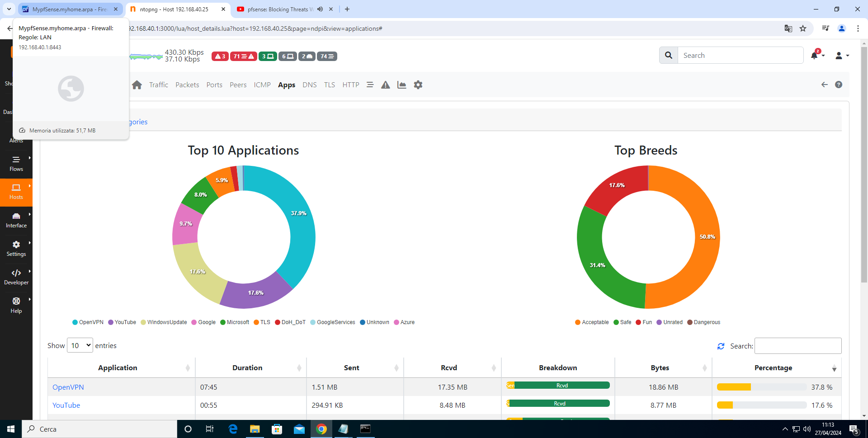
Task: Open Task View on the taskbar
Action: 210,429
